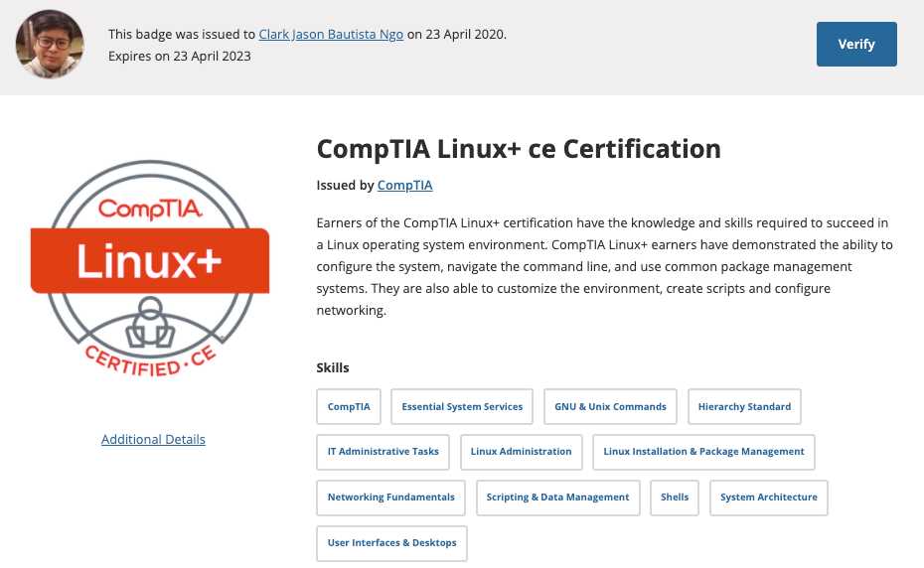Select the Hierarchy Standard skill tag

(744, 406)
